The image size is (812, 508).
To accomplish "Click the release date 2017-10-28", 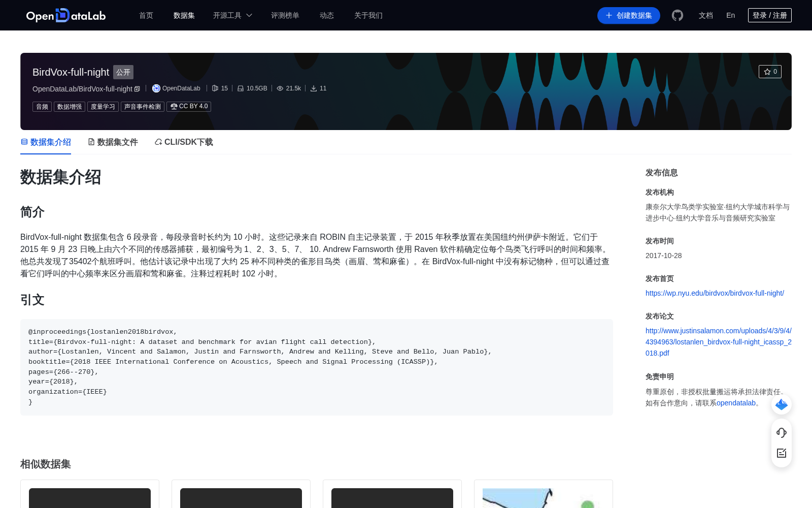I will click(663, 256).
